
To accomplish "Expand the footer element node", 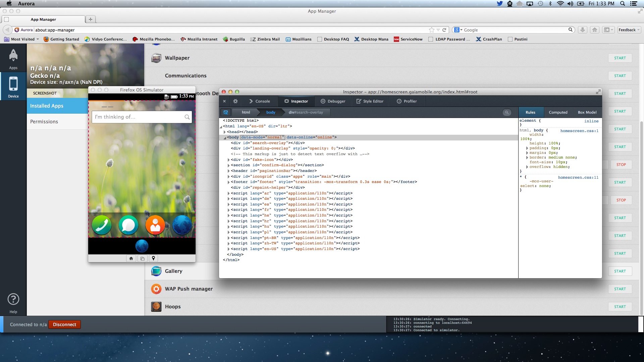I will 229,182.
